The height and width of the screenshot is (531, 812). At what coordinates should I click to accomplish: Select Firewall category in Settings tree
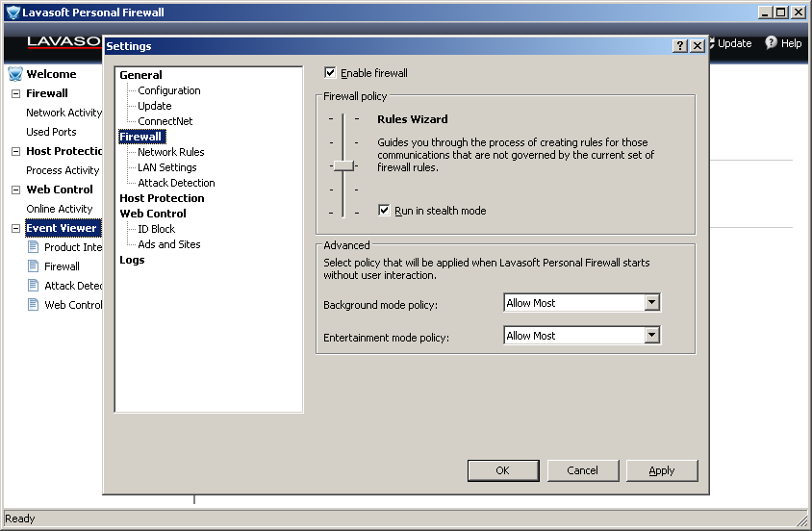pyautogui.click(x=141, y=137)
